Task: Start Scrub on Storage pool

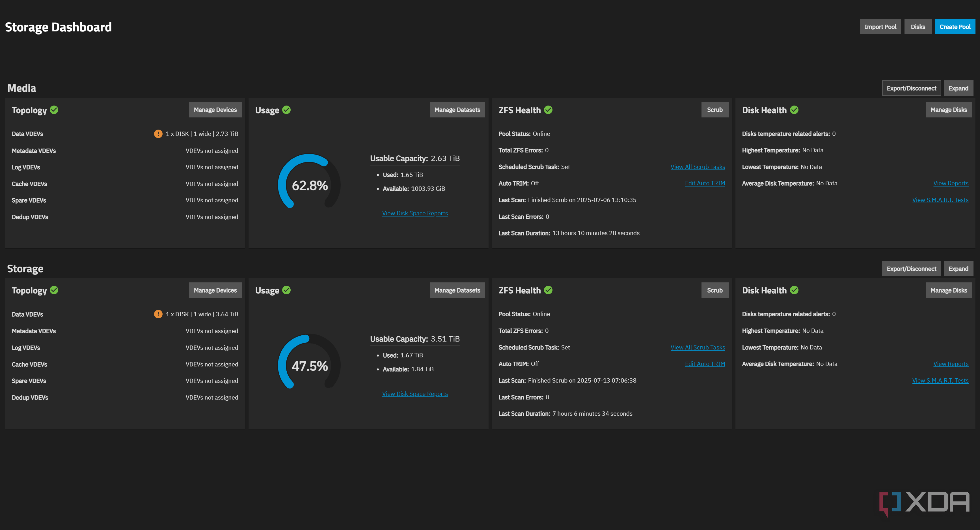Action: 715,290
